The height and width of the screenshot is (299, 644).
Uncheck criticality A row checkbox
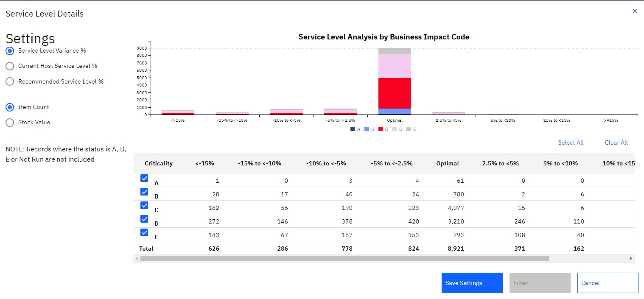click(144, 178)
